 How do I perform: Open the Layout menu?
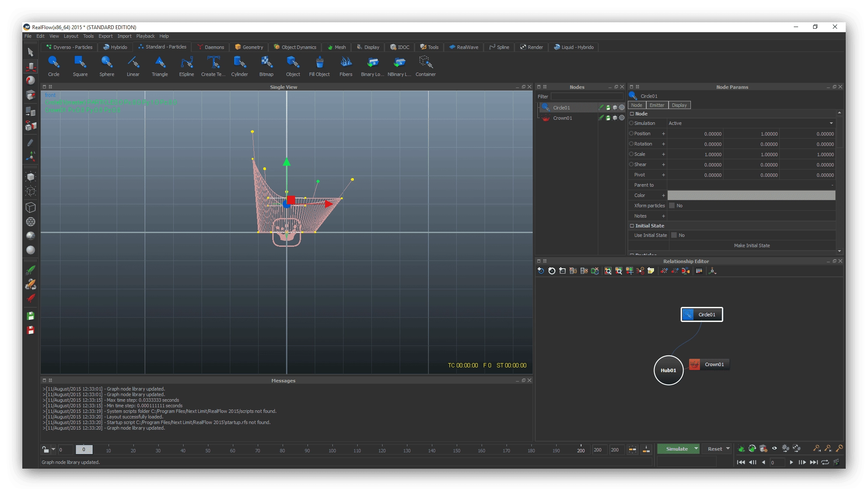click(x=71, y=36)
